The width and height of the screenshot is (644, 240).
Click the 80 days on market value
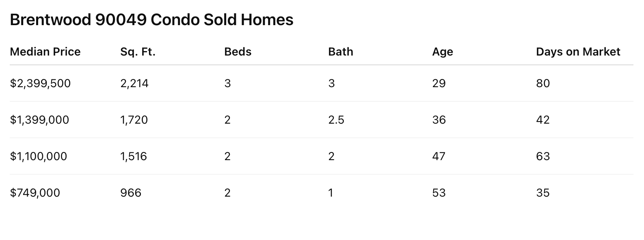tap(543, 84)
